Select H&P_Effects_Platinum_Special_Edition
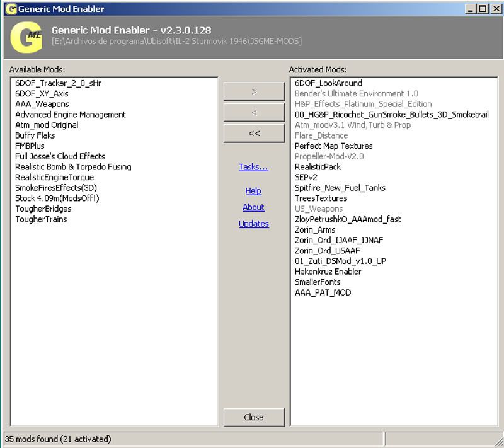This screenshot has height=448, width=504. point(364,104)
